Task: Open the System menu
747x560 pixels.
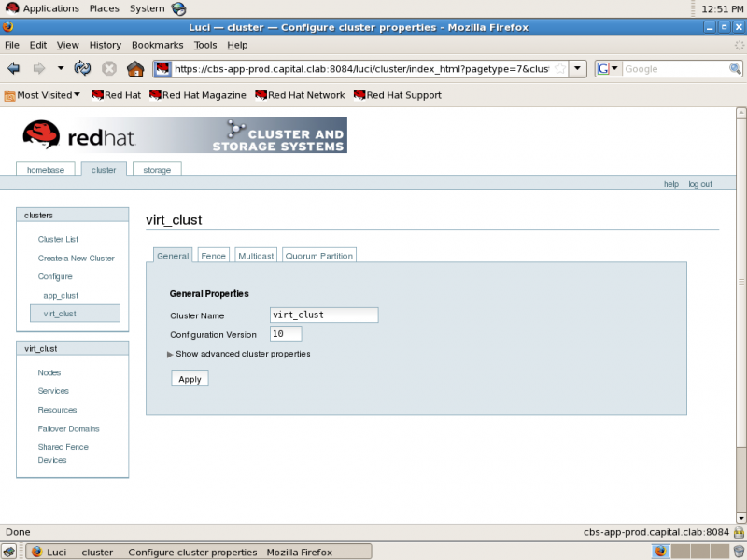Action: coord(147,8)
